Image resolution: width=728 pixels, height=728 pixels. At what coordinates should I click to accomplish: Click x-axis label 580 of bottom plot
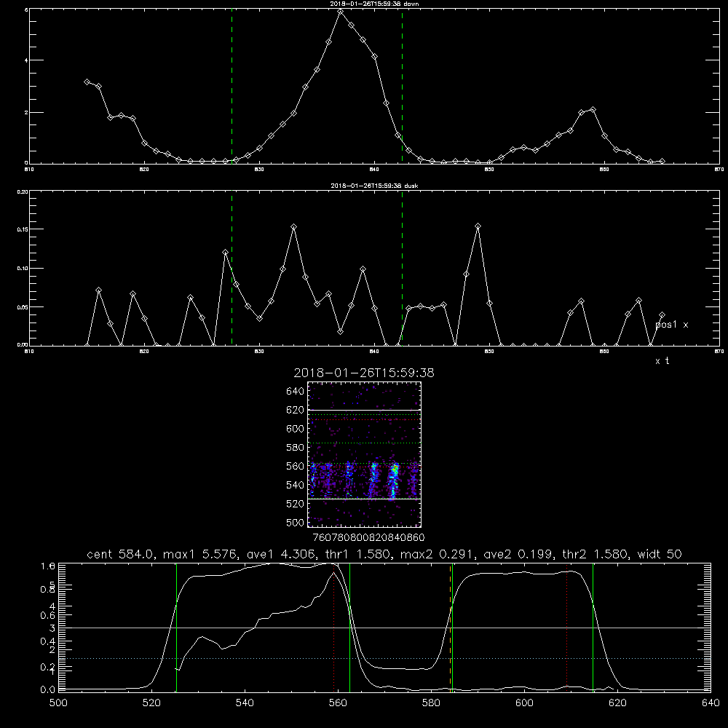[x=431, y=703]
